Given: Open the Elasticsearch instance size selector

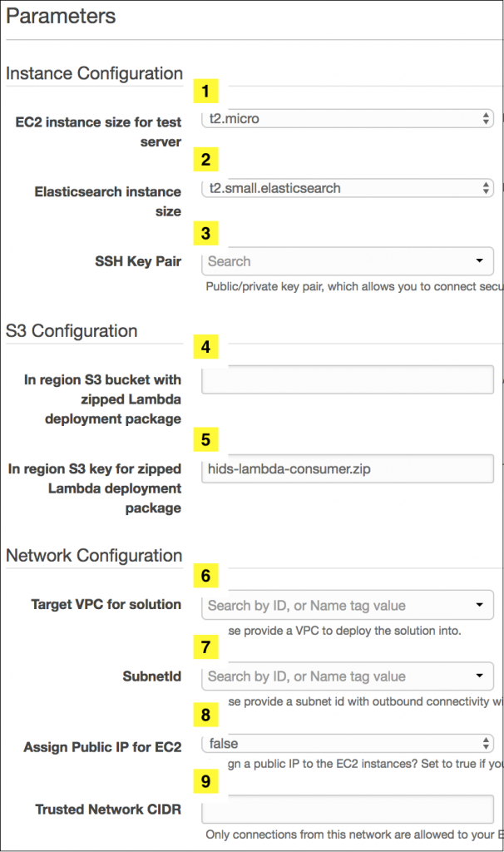Looking at the screenshot, I should (346, 188).
